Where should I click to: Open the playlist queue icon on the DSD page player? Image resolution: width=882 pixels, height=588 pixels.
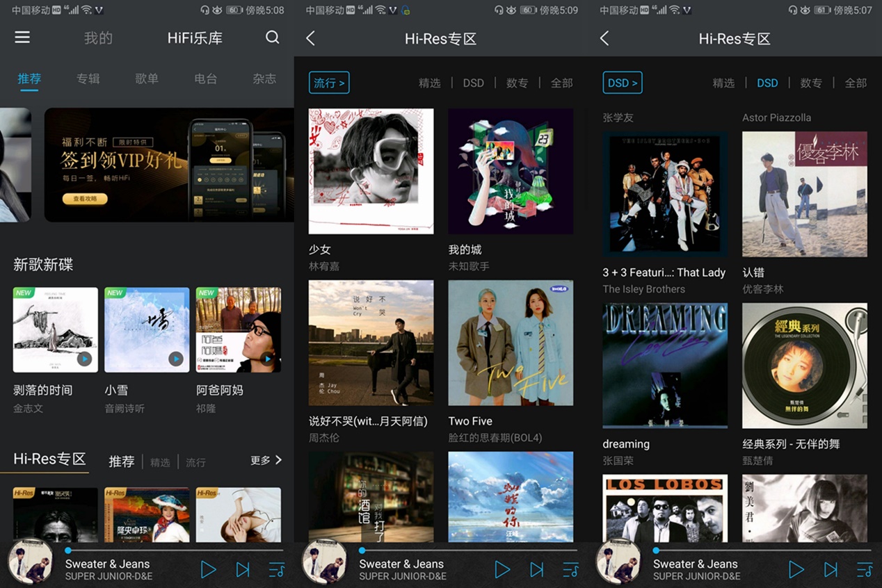(x=864, y=570)
